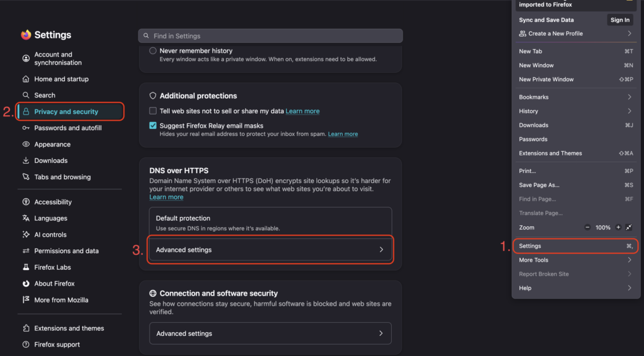Viewport: 644px width, 356px height.
Task: Open Connection and software security Advanced settings row
Action: click(x=270, y=333)
